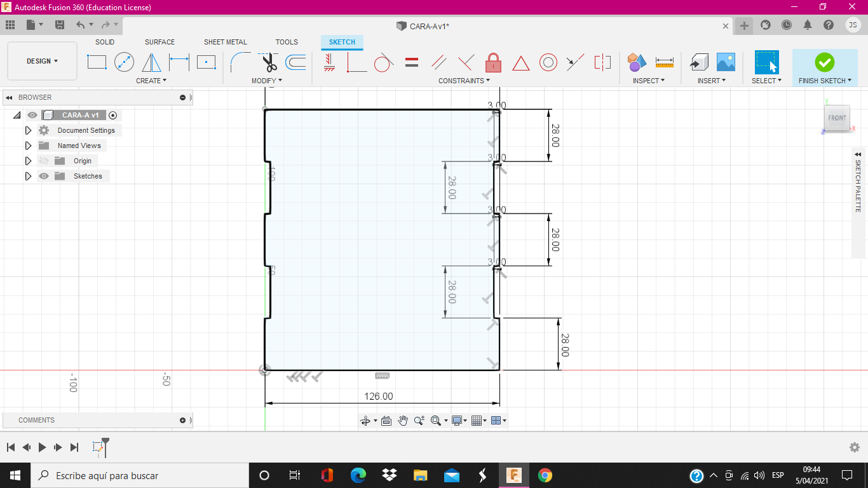Open the notifications bell
Image resolution: width=868 pixels, height=488 pixels.
808,25
